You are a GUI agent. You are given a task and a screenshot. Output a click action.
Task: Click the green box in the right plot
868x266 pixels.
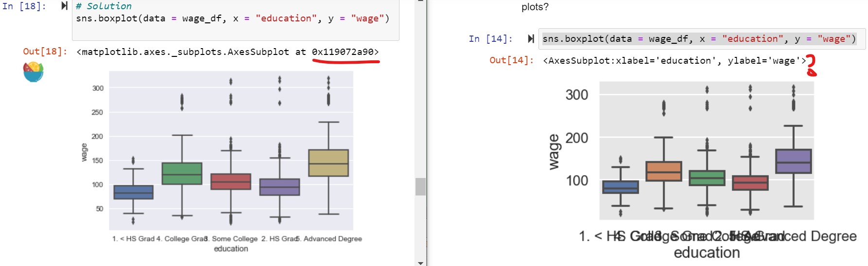point(707,178)
